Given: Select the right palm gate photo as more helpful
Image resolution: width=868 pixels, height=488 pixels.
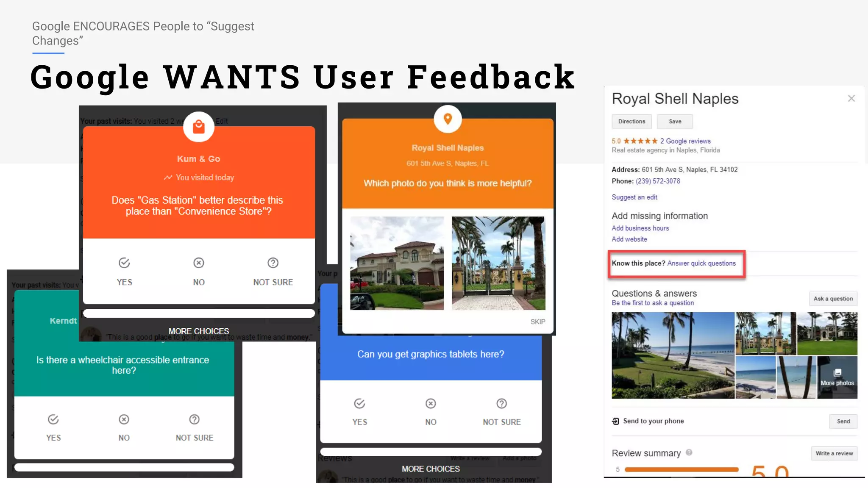Looking at the screenshot, I should [x=498, y=263].
